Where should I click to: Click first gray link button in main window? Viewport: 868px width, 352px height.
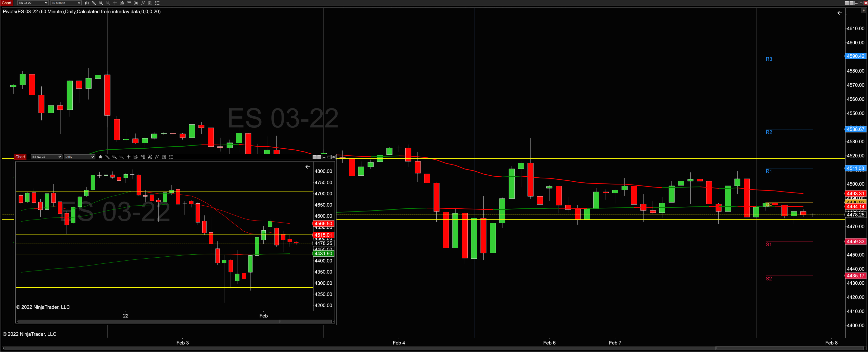pos(847,3)
